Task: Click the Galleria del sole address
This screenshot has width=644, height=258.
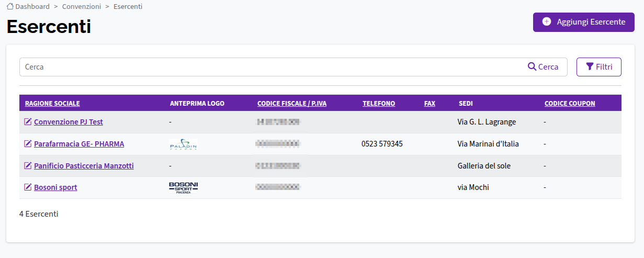Action: coord(484,166)
